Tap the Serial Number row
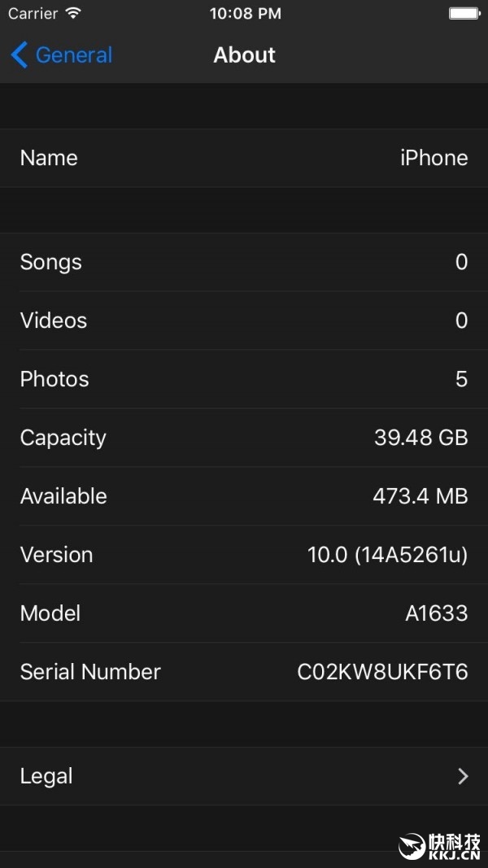488x868 pixels. [x=244, y=671]
